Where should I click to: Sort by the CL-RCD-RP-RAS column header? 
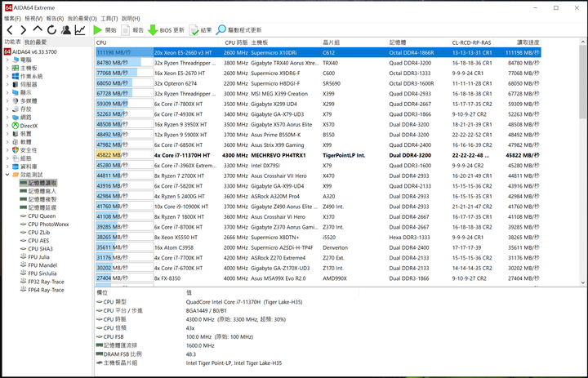pyautogui.click(x=472, y=42)
